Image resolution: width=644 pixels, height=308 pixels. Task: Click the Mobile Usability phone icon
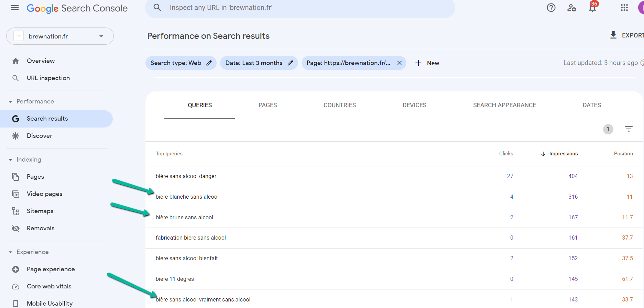[x=15, y=304]
